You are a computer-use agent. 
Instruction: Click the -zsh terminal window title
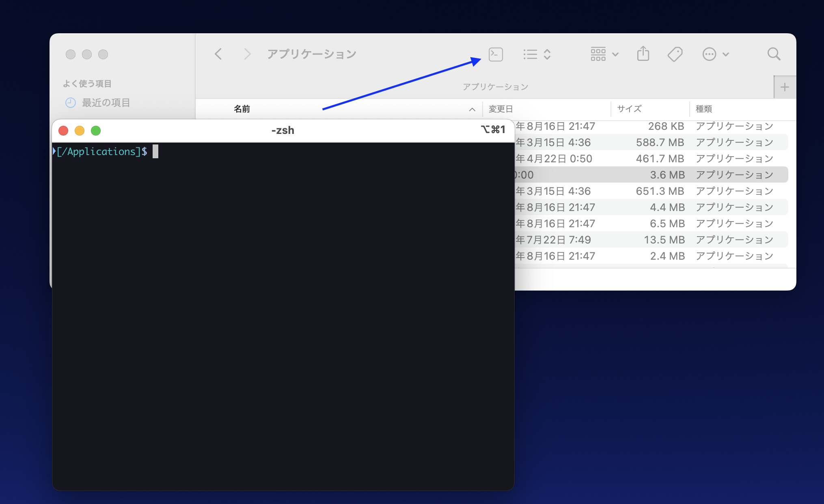[283, 130]
